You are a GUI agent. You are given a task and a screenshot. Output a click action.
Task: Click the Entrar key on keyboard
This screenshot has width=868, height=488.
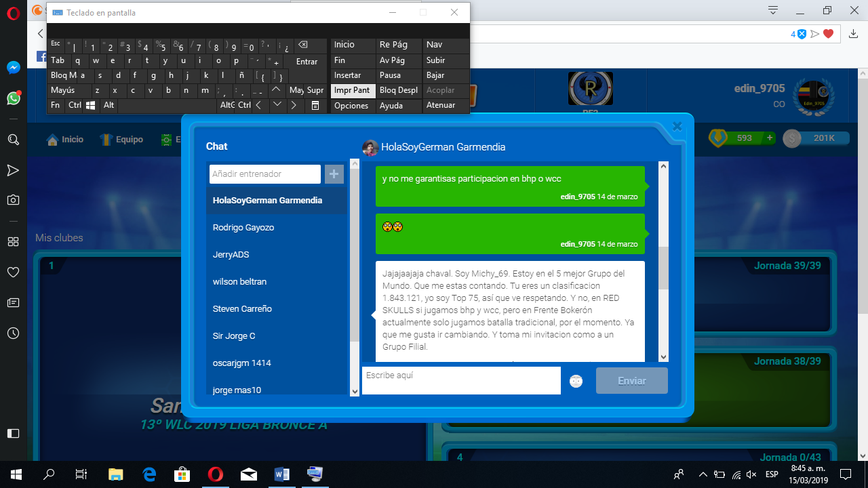(x=307, y=62)
